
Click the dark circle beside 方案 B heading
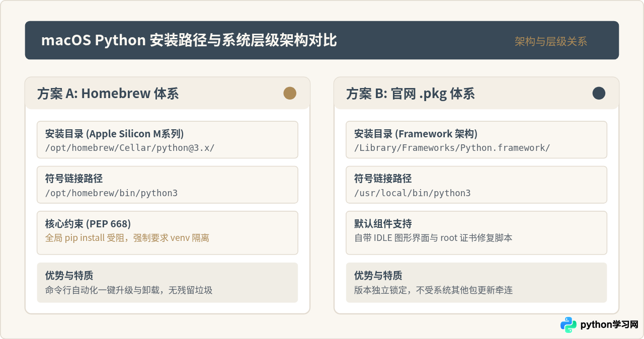pos(599,93)
